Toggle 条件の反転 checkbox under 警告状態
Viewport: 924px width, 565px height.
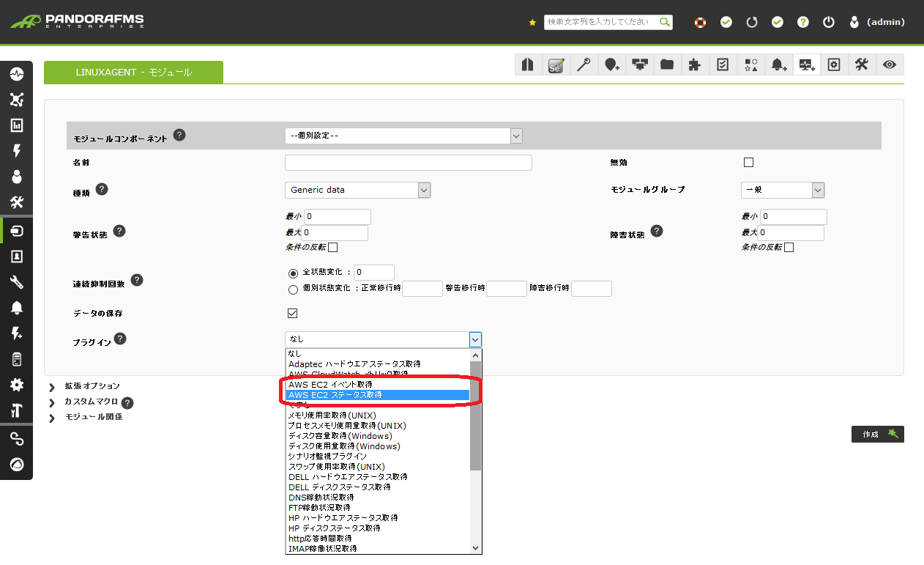point(332,247)
